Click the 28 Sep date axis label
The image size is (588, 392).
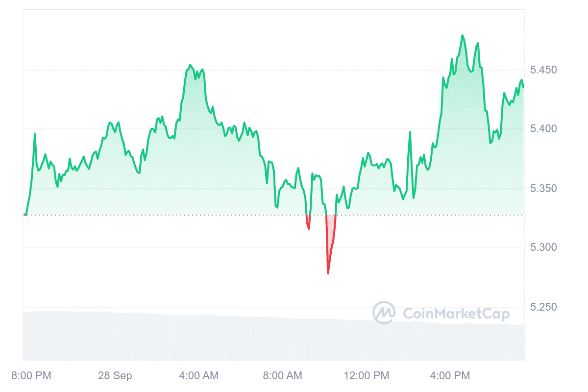115,376
